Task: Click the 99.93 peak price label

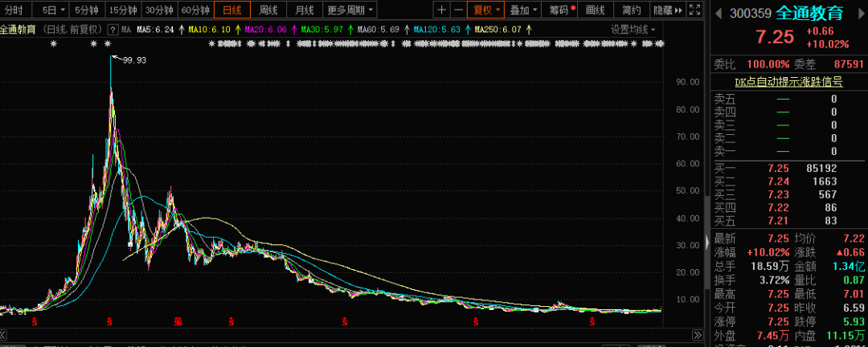Action: click(x=134, y=60)
